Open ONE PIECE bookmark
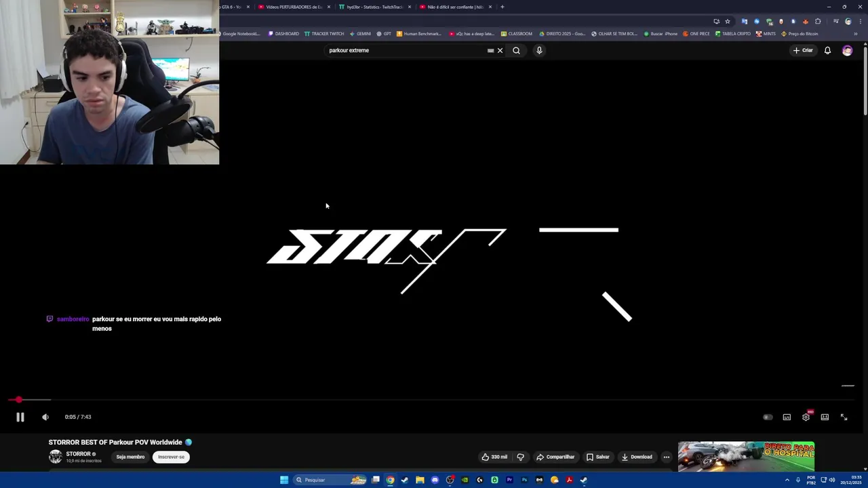This screenshot has height=488, width=868. tap(696, 34)
